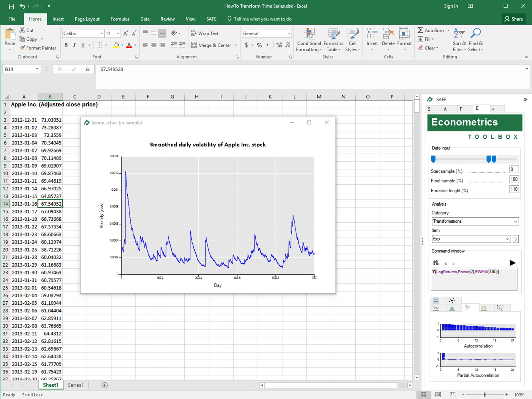
Task: Click Tell me what you want to do
Action: coord(259,19)
